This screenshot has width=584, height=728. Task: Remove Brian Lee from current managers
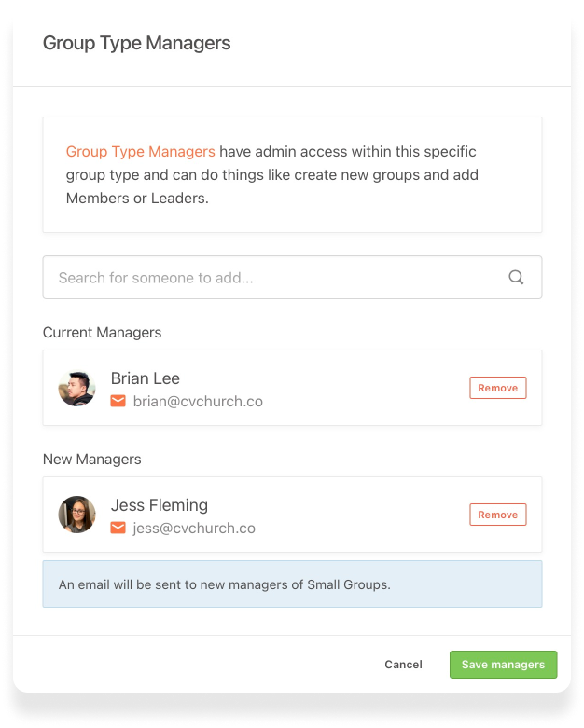pyautogui.click(x=497, y=388)
